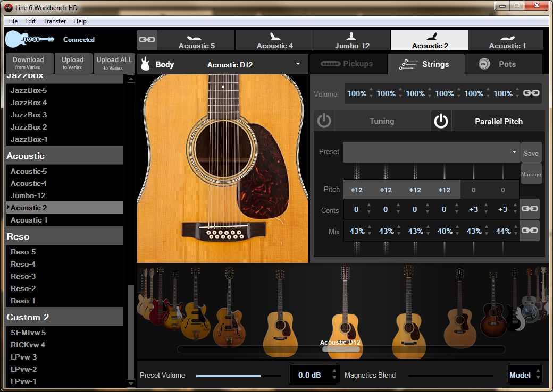
Task: Click the Reso bank header
Action: (64, 236)
